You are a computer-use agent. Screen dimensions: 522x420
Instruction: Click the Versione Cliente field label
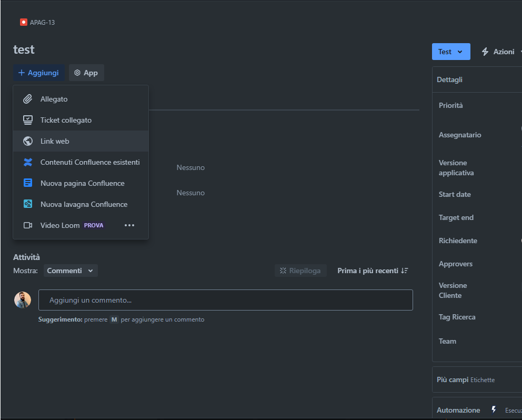click(x=453, y=290)
